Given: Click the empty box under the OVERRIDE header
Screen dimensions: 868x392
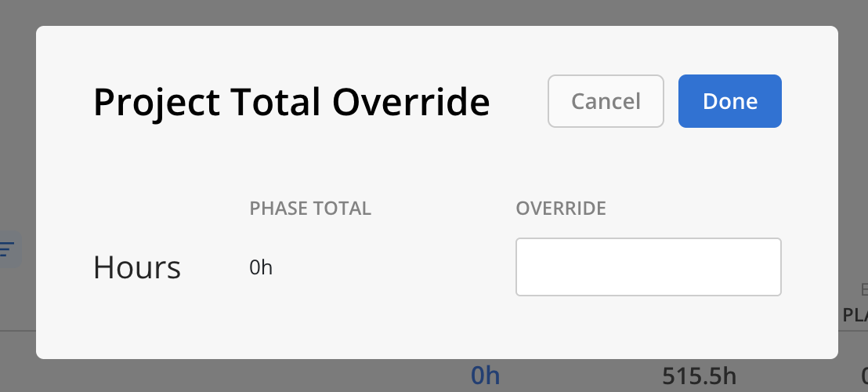Looking at the screenshot, I should click(648, 267).
